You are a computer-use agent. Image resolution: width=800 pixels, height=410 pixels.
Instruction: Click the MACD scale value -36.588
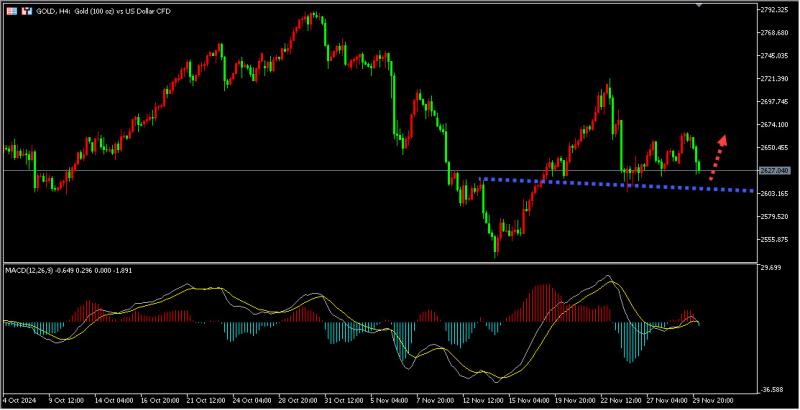[772, 390]
